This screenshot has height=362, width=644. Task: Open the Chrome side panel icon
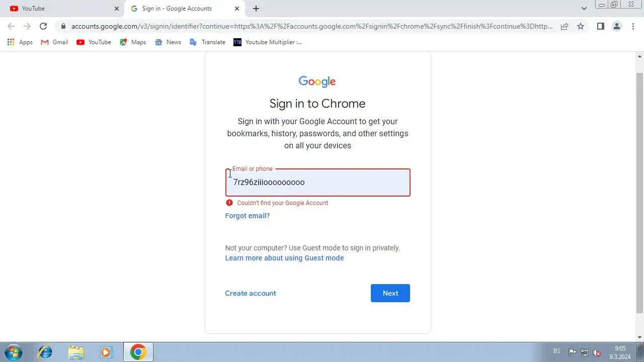600,26
